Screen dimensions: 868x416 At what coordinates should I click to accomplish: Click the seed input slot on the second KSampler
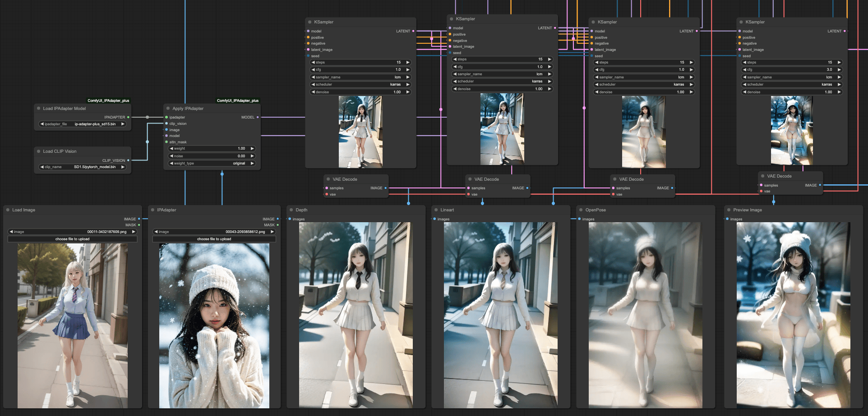point(450,53)
